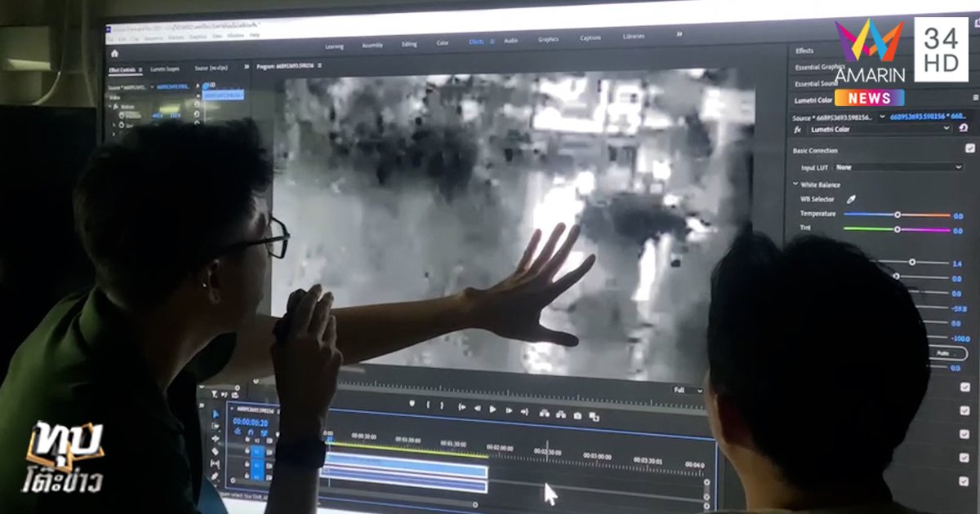Select the Track Select Forward tool
Image resolution: width=980 pixels, height=514 pixels.
(x=216, y=426)
